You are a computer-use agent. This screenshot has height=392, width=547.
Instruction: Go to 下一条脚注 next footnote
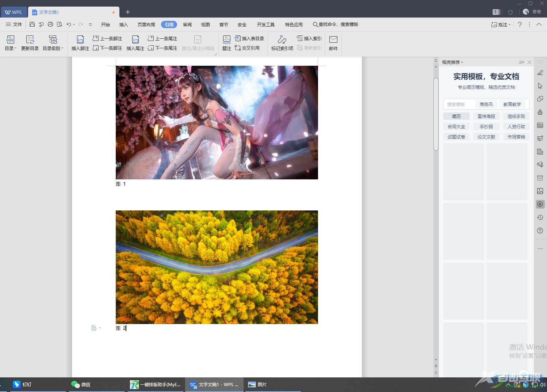click(x=107, y=48)
